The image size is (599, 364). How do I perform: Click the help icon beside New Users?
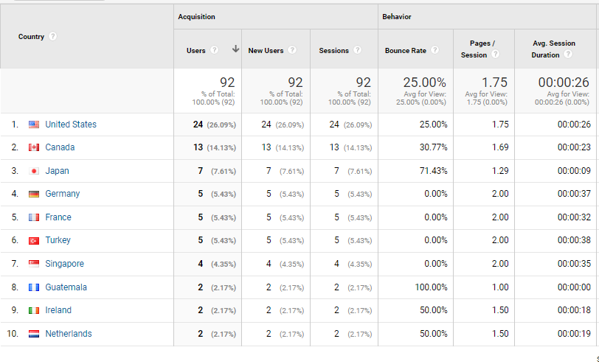[292, 50]
